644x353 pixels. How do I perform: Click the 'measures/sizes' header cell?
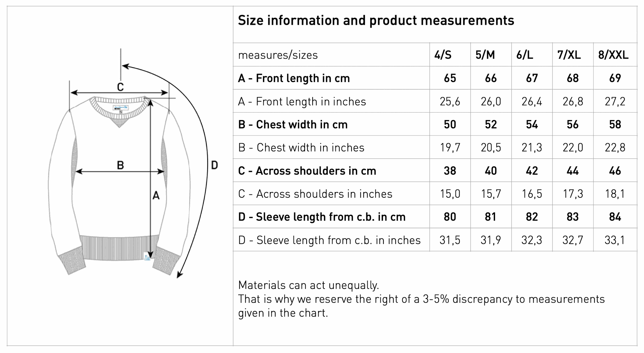(278, 55)
